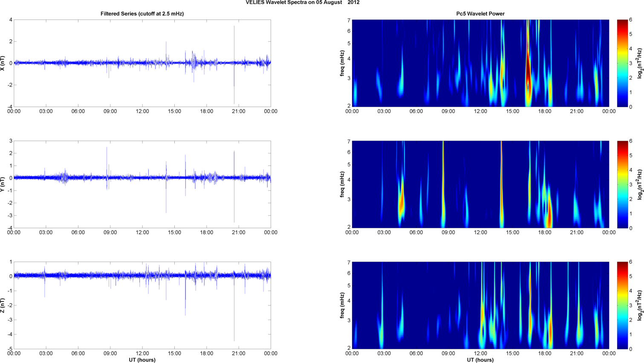Click the 09:00 tick under Y filtered series
The height and width of the screenshot is (363, 644).
[110, 232]
